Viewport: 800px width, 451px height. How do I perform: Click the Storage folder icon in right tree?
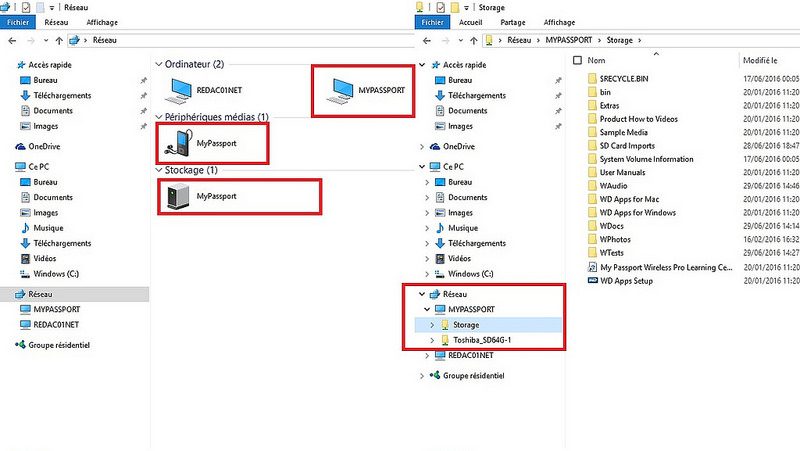(445, 325)
